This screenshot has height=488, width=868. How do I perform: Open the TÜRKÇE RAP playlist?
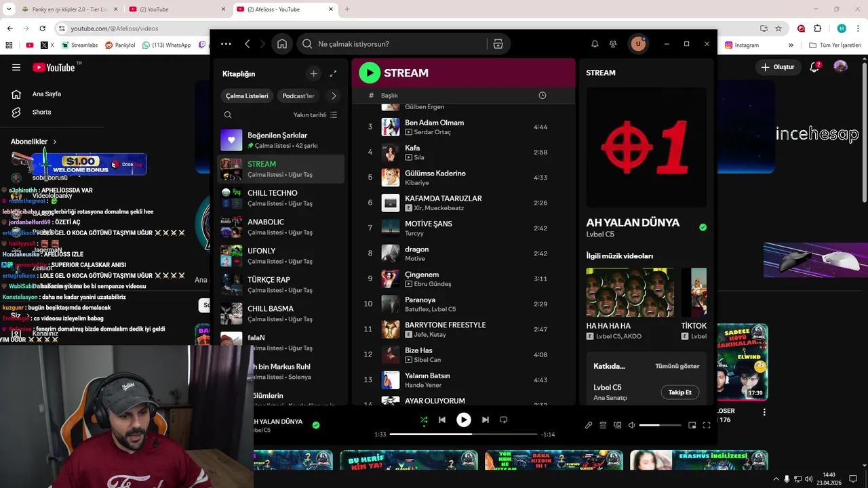pos(281,285)
